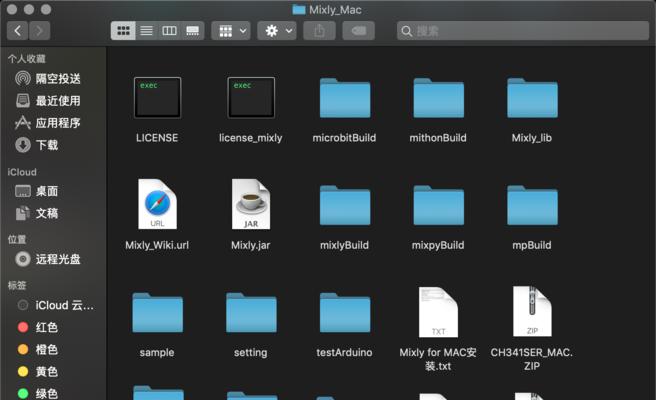Select the mixlyBuild folder
This screenshot has height=400, width=656.
click(x=345, y=218)
